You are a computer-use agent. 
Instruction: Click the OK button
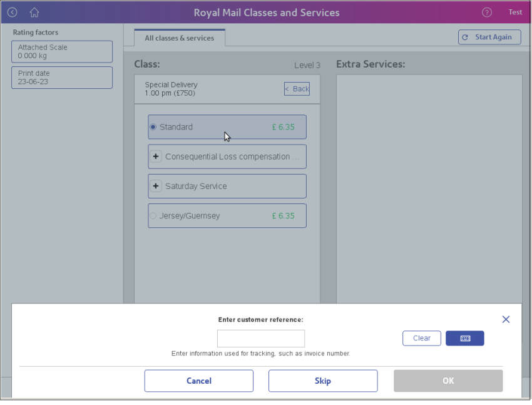pos(448,381)
